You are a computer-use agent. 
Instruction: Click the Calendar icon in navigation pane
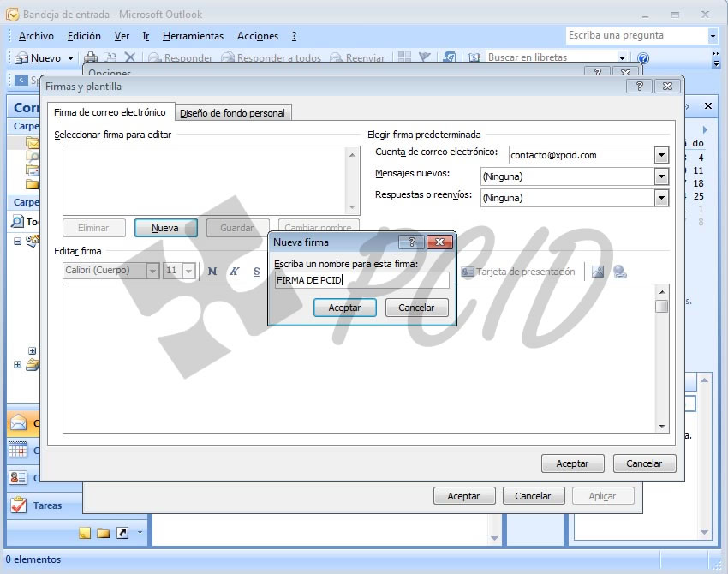coord(18,450)
